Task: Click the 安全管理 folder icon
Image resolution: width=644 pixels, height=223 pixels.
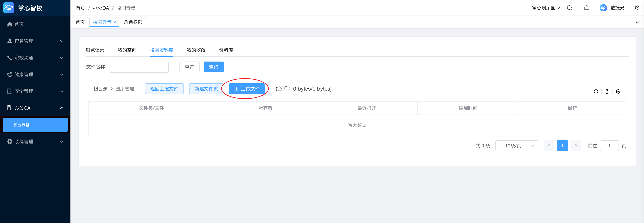Action: coord(10,91)
